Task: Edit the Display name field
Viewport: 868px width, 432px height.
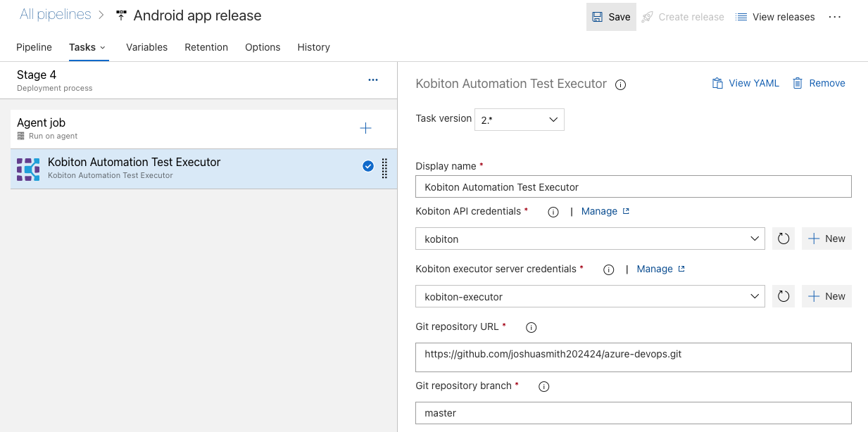Action: pyautogui.click(x=634, y=187)
